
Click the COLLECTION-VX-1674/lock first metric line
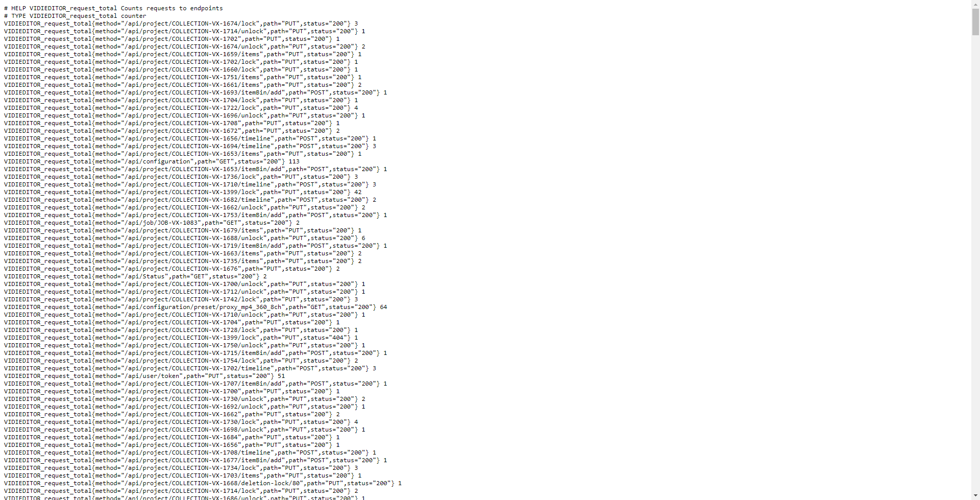[181, 23]
